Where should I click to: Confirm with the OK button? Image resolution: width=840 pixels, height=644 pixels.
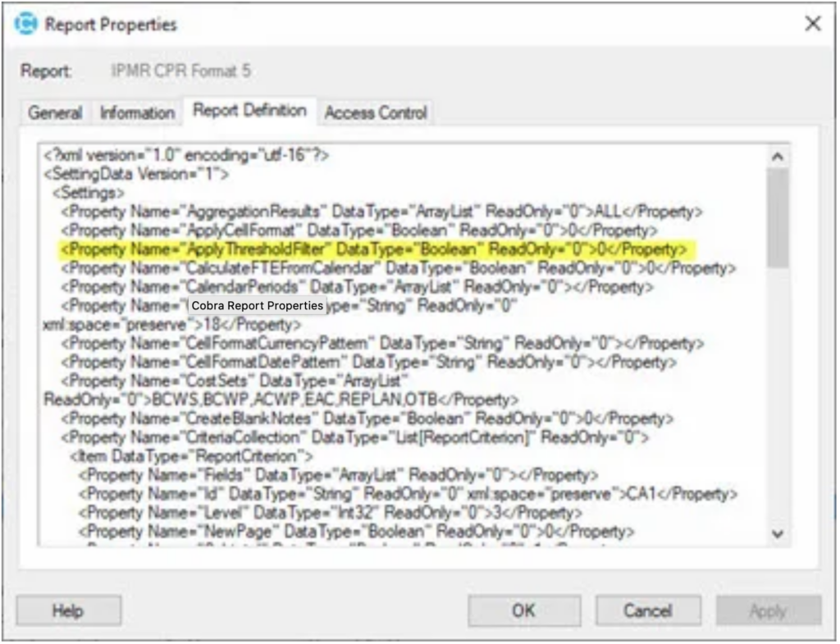click(x=523, y=610)
